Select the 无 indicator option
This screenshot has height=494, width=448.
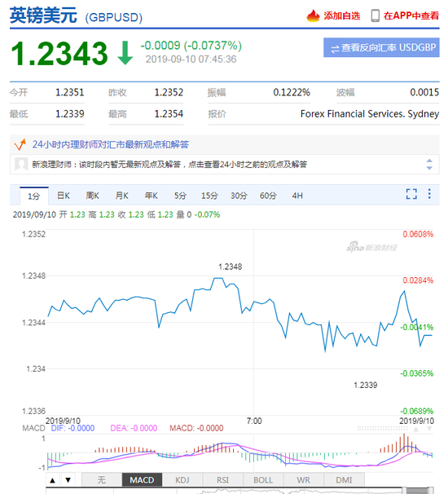[101, 480]
